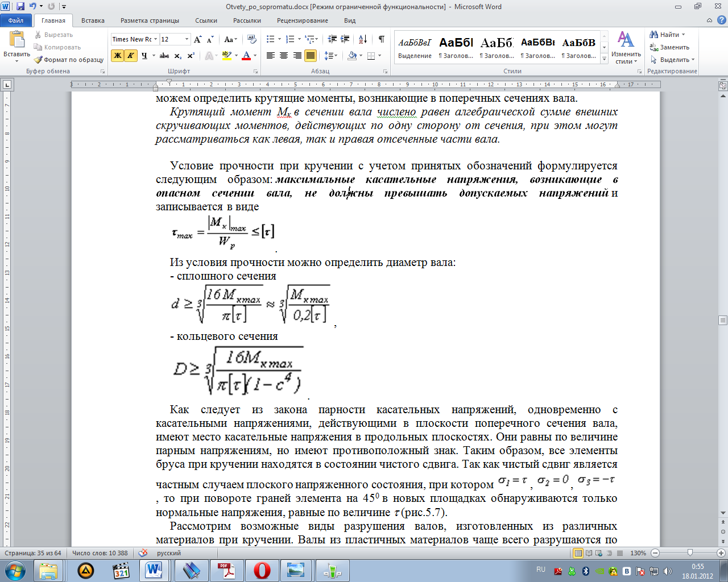Align text left

pos(270,56)
